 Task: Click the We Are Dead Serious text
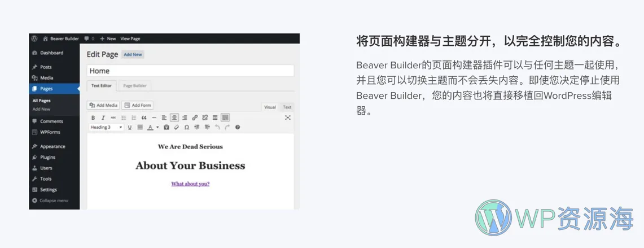[x=190, y=146]
